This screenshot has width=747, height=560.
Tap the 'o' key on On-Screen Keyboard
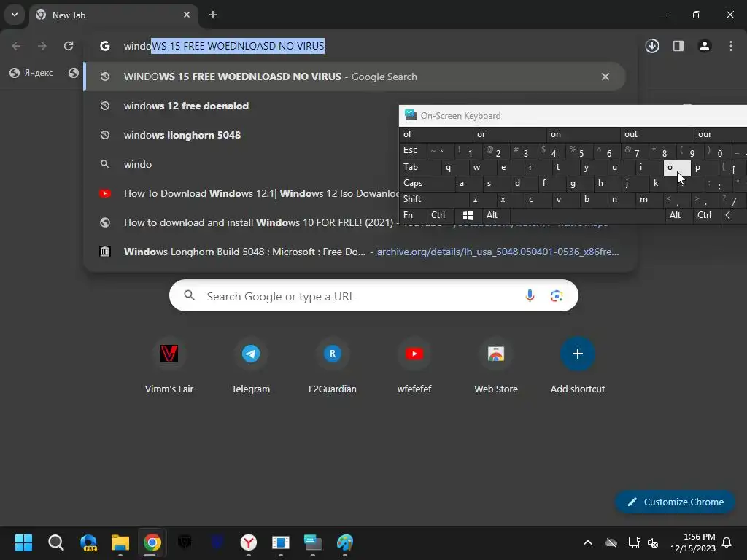pos(677,167)
